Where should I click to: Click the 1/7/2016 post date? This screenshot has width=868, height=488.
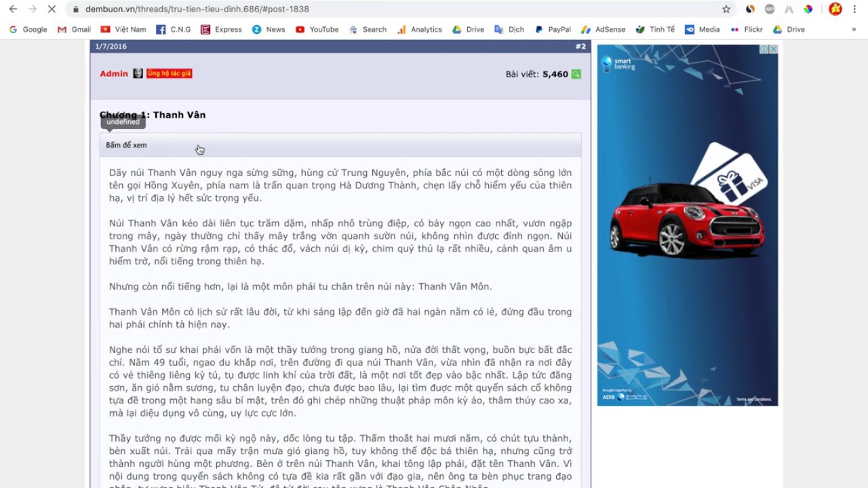coord(111,47)
